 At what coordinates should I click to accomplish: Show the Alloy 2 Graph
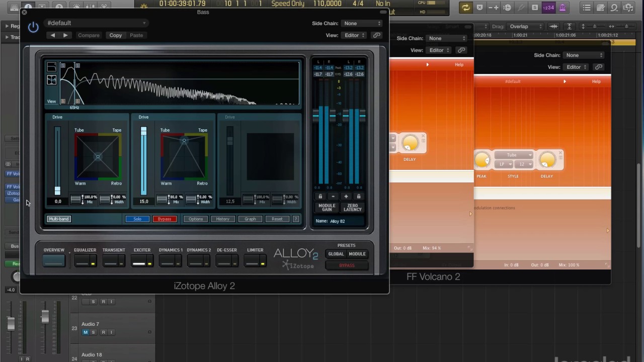(250, 219)
